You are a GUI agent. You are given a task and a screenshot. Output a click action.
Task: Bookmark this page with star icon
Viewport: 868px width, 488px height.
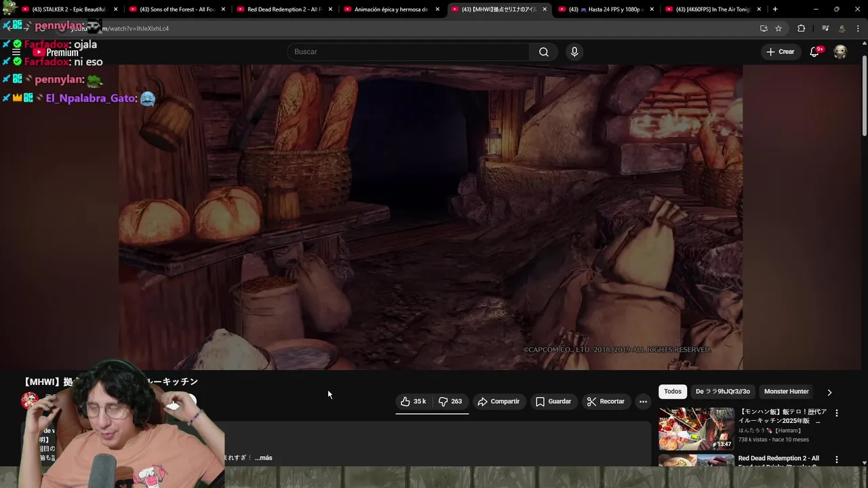(x=778, y=28)
